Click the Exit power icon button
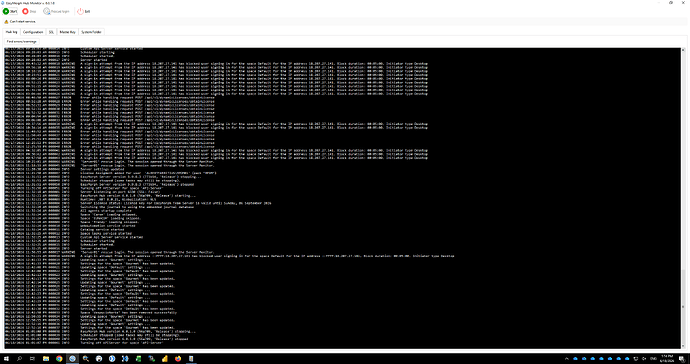 coord(84,11)
